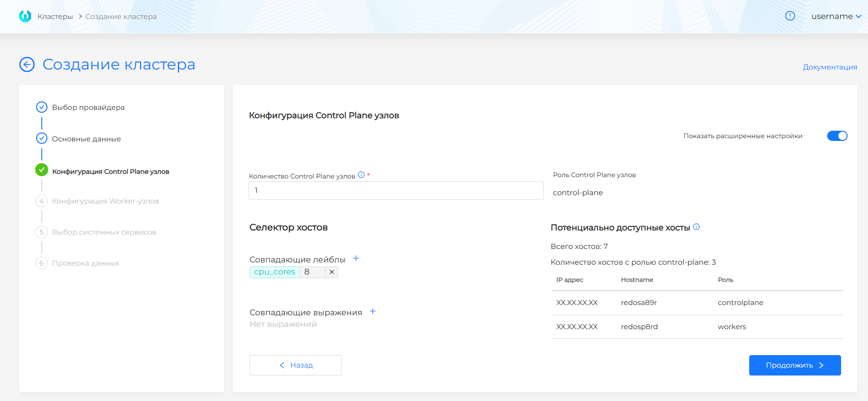868x401 pixels.
Task: Open the System services selection step
Action: (x=104, y=232)
